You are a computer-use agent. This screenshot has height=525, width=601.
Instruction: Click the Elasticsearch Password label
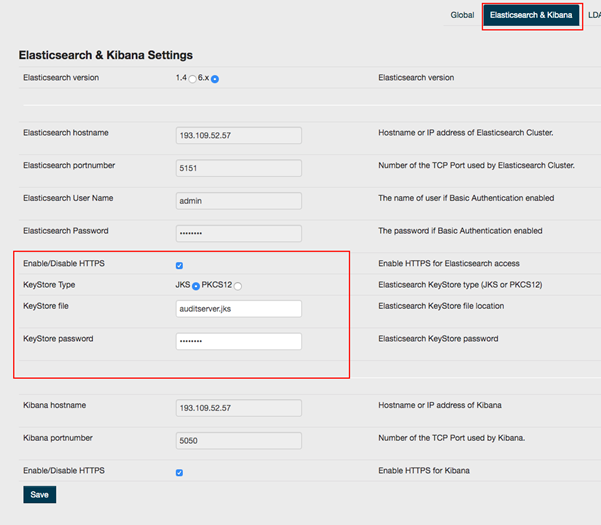66,231
